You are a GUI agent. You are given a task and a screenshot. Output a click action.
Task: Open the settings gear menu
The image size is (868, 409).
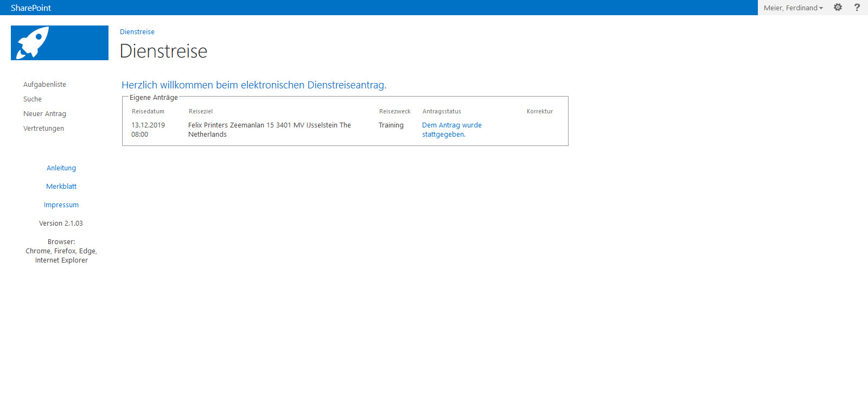pyautogui.click(x=838, y=8)
